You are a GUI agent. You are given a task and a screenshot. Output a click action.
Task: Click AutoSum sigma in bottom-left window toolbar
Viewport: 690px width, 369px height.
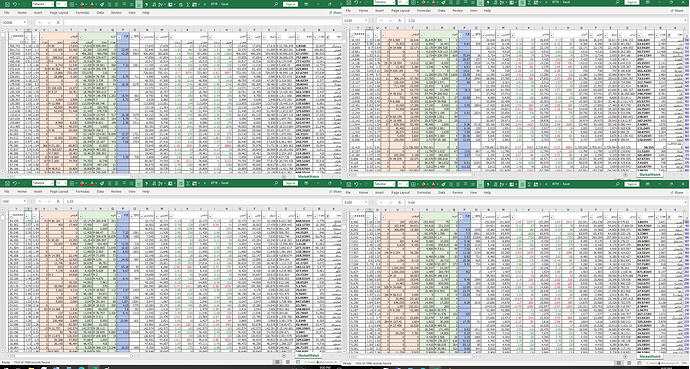click(x=188, y=183)
